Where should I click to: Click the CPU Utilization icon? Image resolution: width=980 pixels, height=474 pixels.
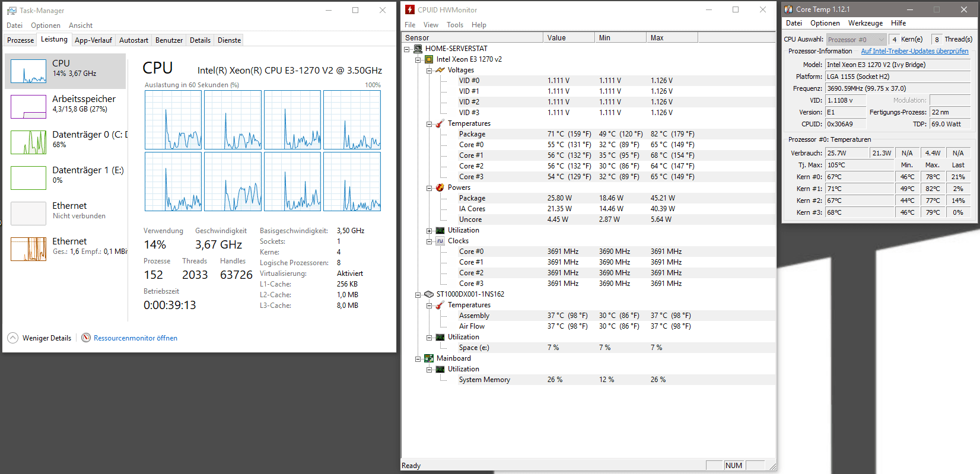click(440, 230)
